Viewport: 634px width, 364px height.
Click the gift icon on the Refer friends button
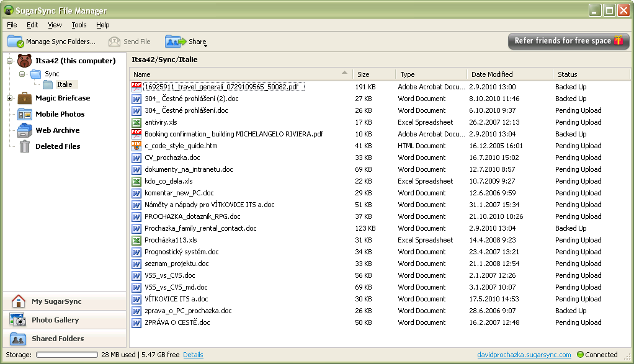point(618,40)
